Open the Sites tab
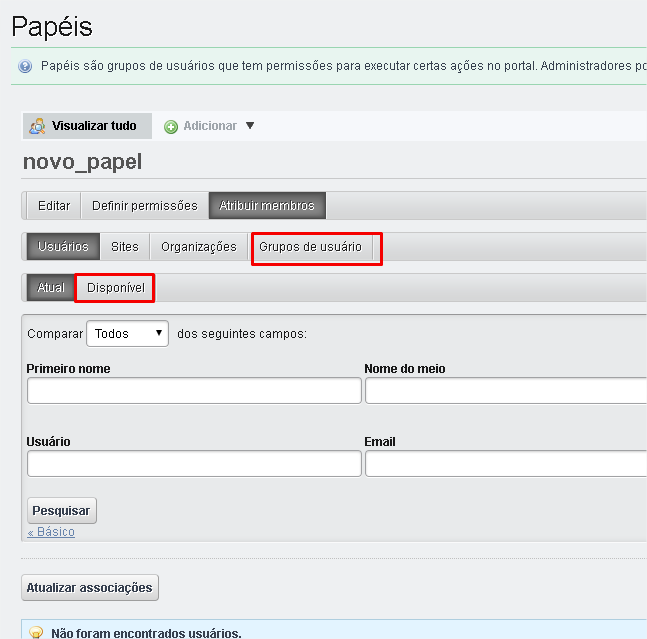Viewport: 647px width, 639px height. (125, 247)
